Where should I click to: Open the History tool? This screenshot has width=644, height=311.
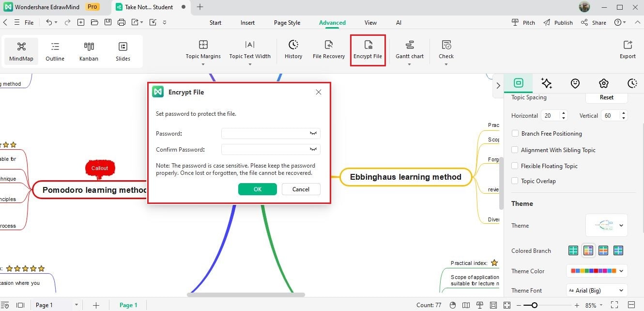[293, 49]
